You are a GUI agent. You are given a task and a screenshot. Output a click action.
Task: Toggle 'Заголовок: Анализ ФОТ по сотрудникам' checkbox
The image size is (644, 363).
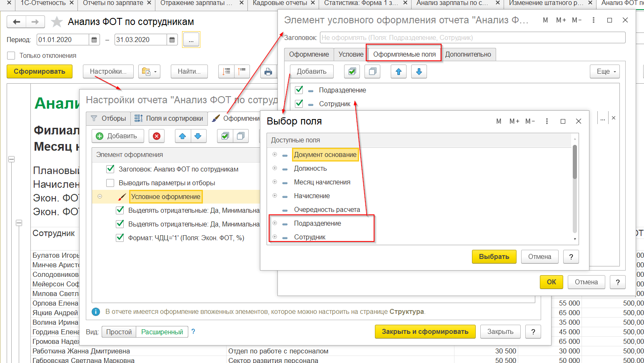(x=110, y=169)
